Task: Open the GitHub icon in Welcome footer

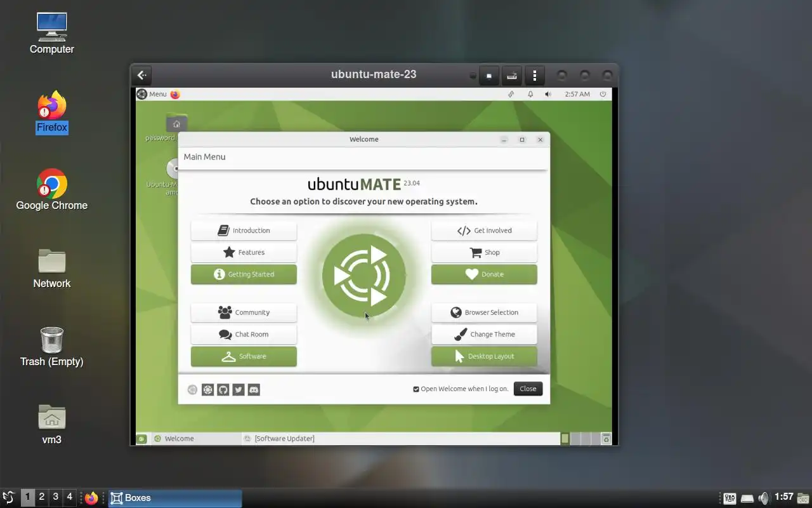Action: click(223, 390)
